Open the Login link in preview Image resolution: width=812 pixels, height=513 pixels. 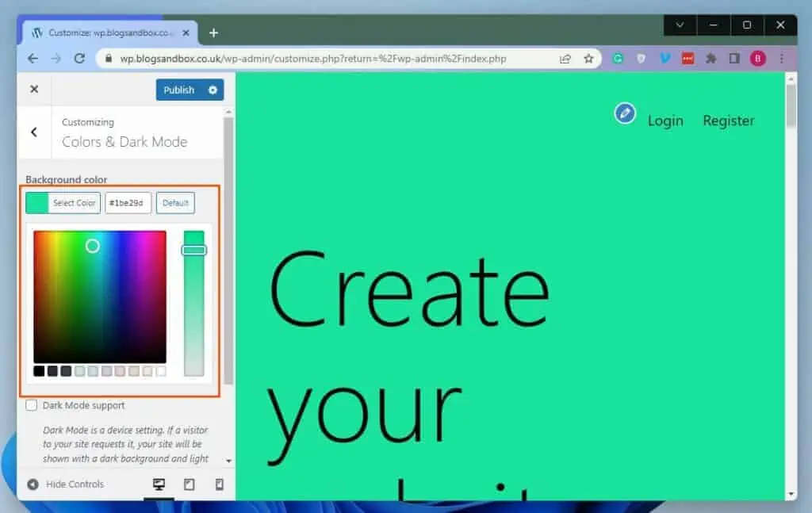[x=665, y=121]
